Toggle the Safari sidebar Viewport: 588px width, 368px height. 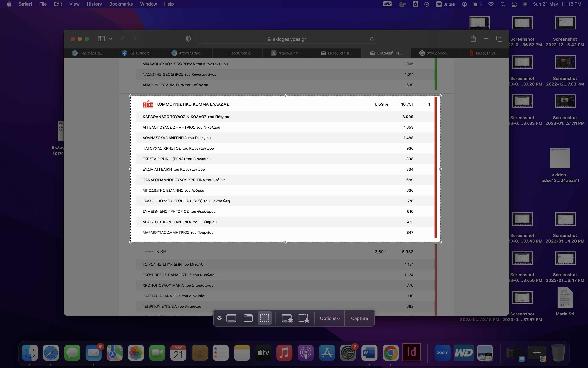(x=101, y=39)
